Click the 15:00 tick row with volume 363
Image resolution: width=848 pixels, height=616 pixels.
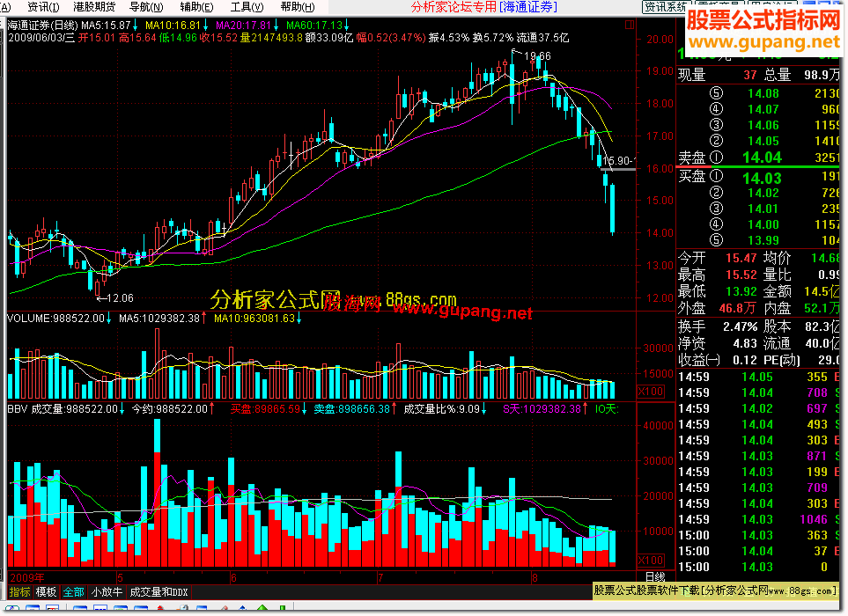758,535
